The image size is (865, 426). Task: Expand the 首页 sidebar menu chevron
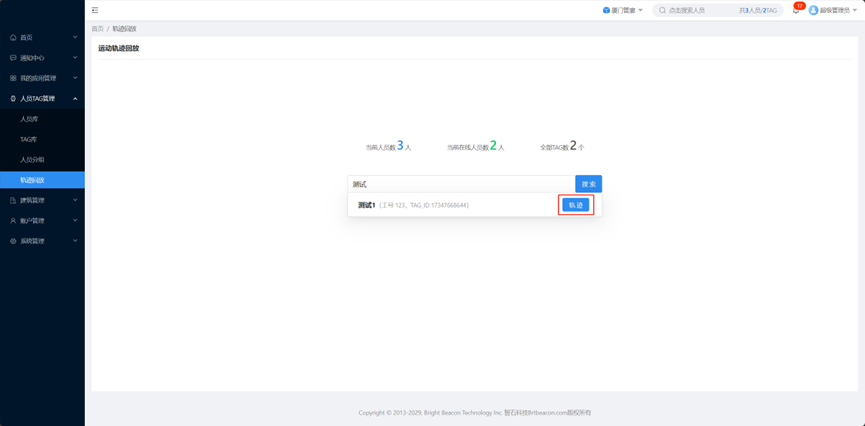[x=75, y=38]
